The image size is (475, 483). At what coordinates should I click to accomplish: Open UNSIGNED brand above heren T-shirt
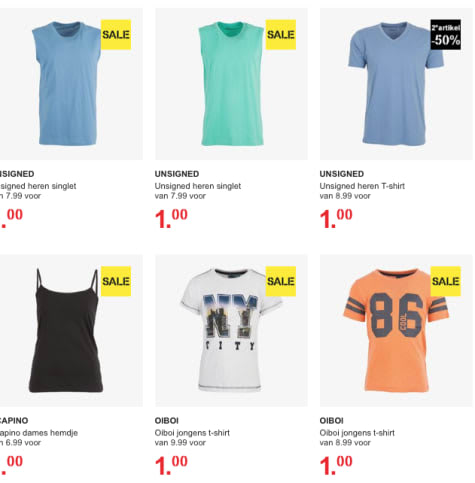click(342, 174)
